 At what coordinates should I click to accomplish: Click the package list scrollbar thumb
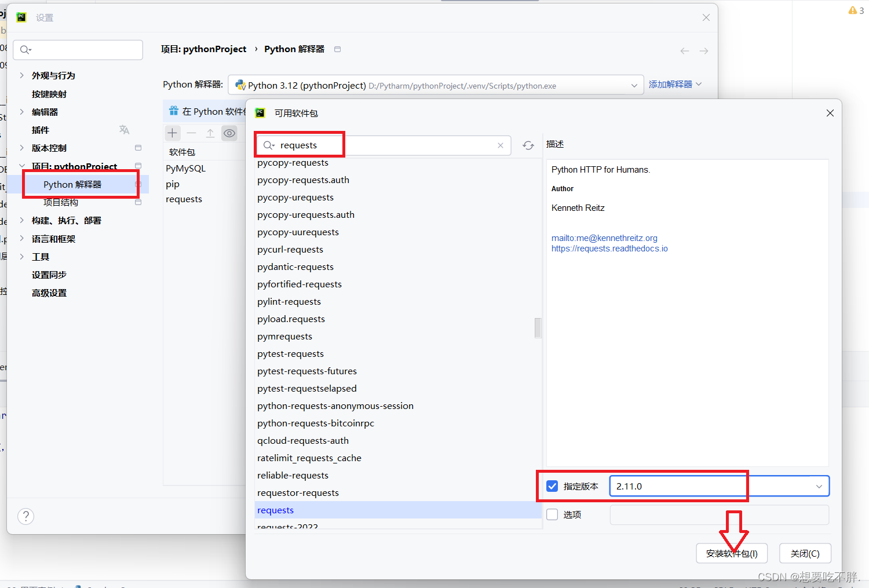(538, 328)
